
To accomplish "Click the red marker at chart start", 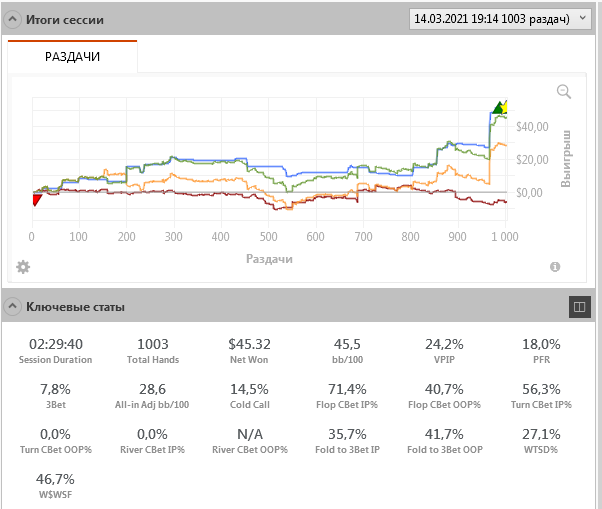I will (x=36, y=200).
